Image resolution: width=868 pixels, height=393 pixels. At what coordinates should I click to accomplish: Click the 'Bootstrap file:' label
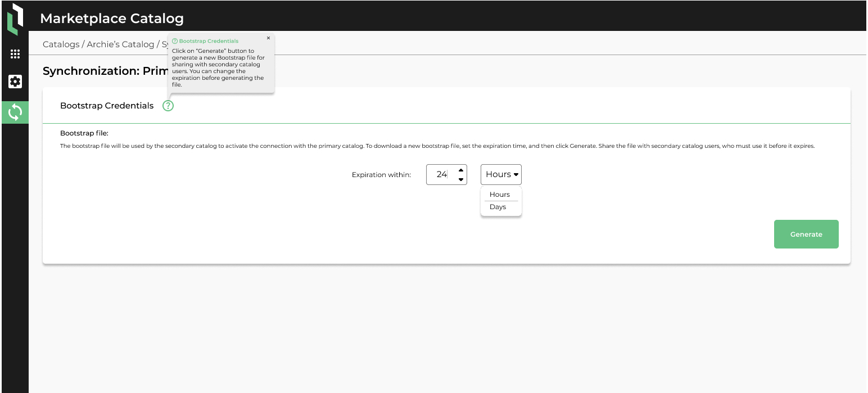tap(84, 133)
